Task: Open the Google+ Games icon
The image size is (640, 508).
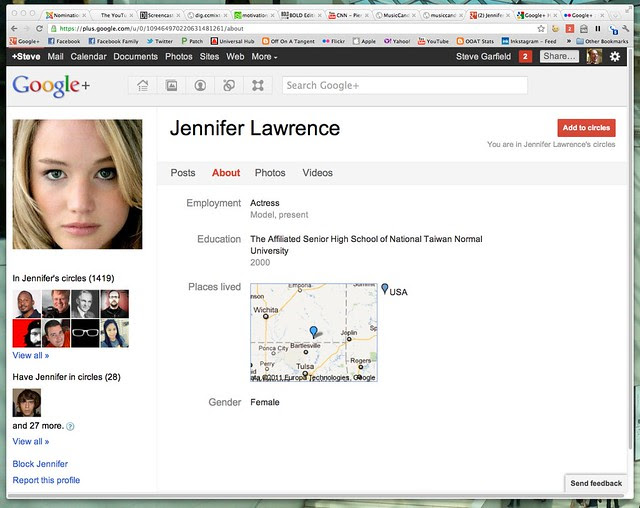Action: [258, 85]
